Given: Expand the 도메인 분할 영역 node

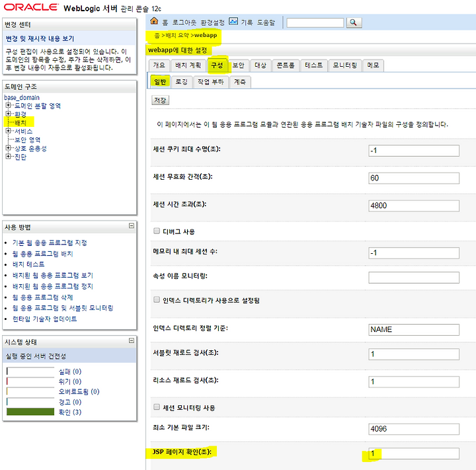Looking at the screenshot, I should click(x=8, y=105).
